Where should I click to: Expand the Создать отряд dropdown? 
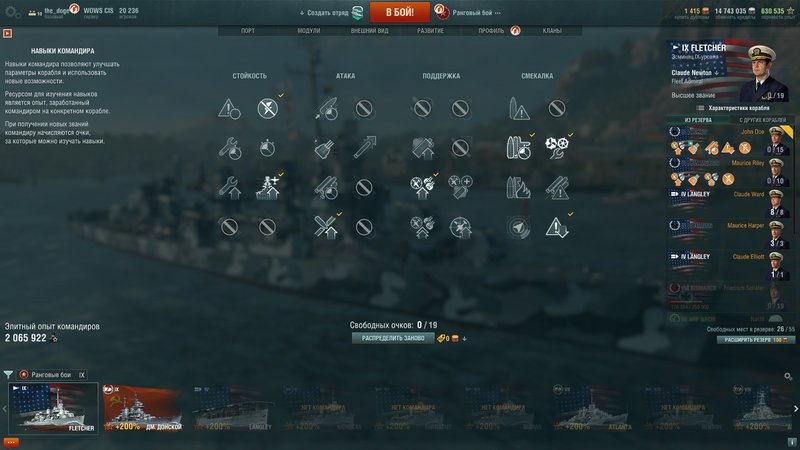(323, 13)
